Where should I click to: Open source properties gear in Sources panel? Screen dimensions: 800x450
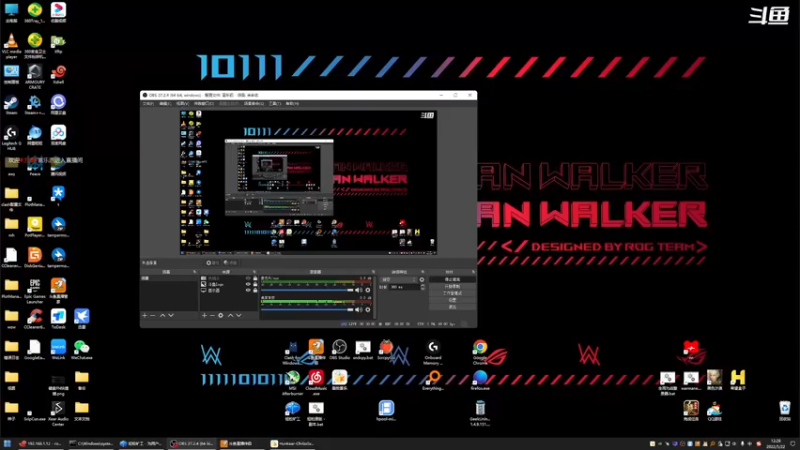[x=221, y=316]
